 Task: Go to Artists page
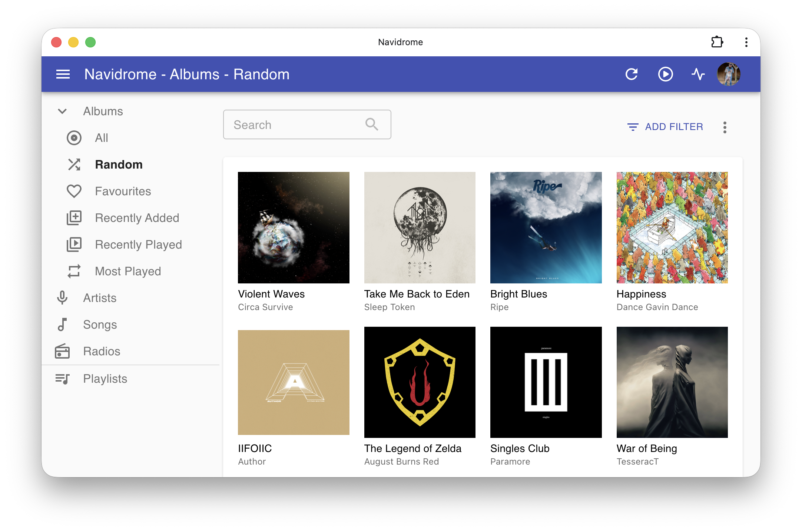[130, 298]
